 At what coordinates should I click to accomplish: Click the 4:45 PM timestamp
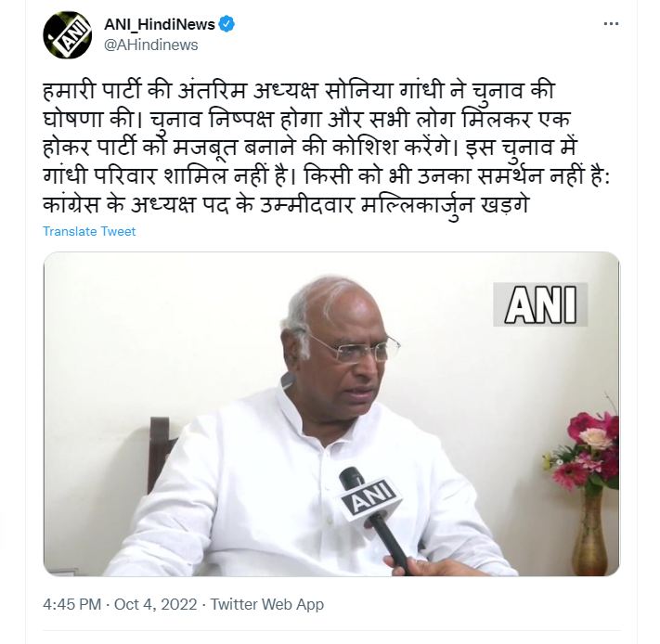click(72, 604)
